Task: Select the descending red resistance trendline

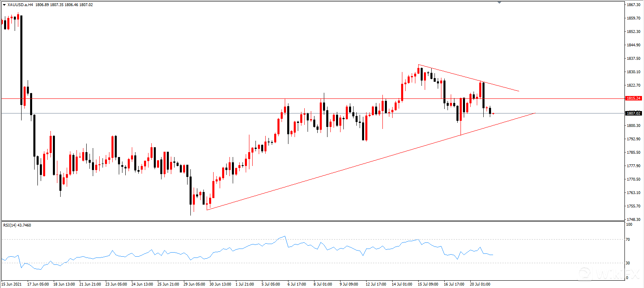Action: pos(468,78)
